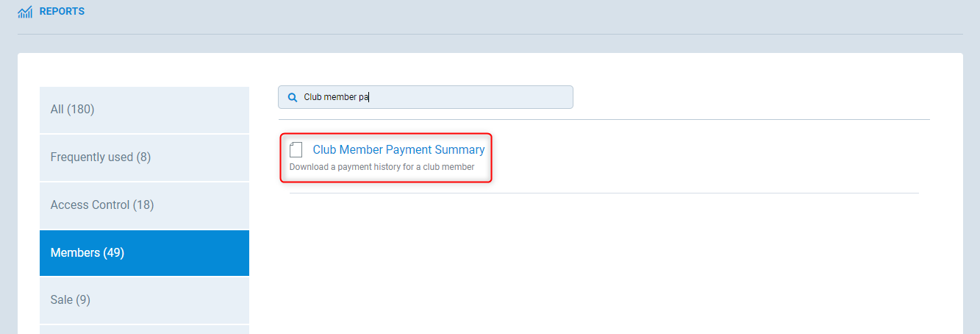Click the REPORTS heading text
The height and width of the screenshot is (334, 980).
pos(62,12)
